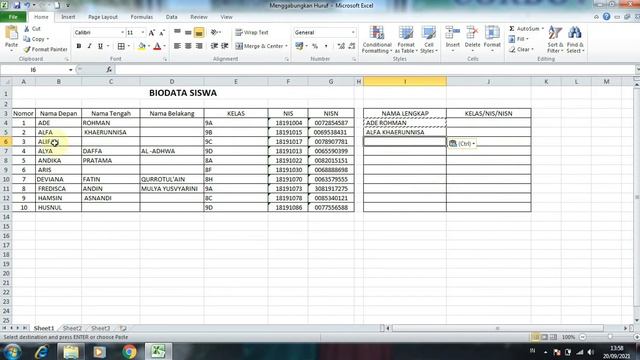
Task: Open the Calibri font name dropdown
Action: point(122,33)
